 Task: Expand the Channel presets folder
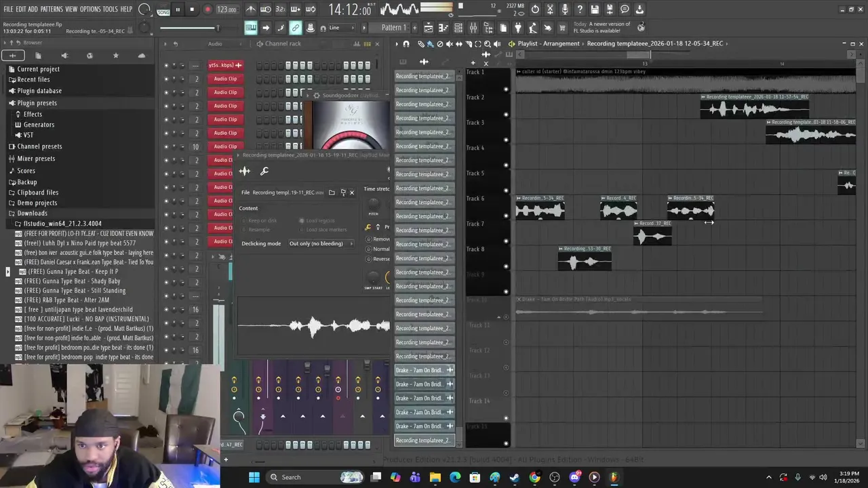pyautogui.click(x=39, y=146)
